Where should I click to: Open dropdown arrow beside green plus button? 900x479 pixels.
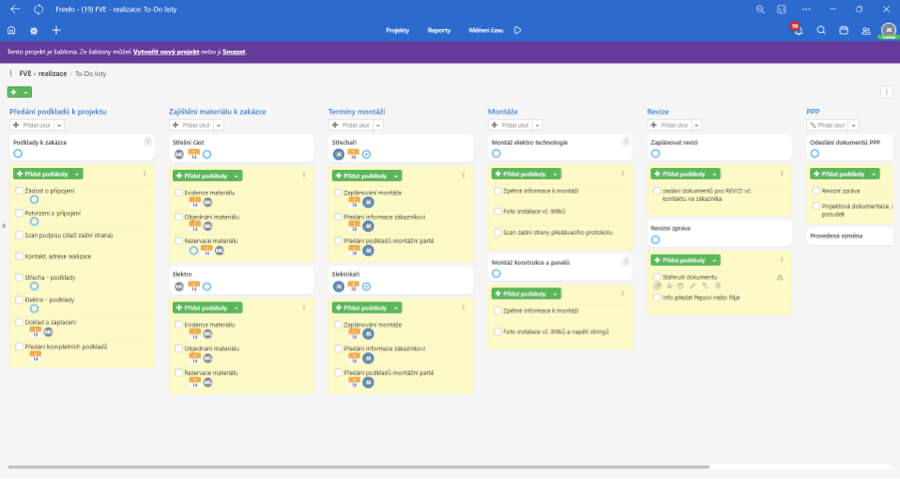pos(26,92)
